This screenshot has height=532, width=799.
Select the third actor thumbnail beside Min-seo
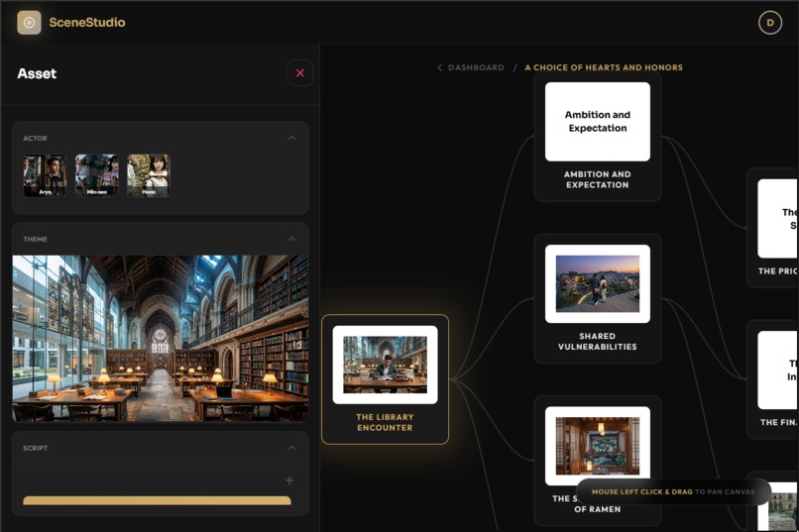(x=149, y=175)
